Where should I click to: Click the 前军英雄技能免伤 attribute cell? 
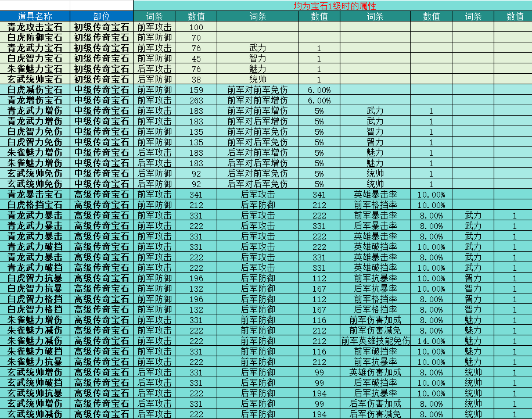click(375, 341)
